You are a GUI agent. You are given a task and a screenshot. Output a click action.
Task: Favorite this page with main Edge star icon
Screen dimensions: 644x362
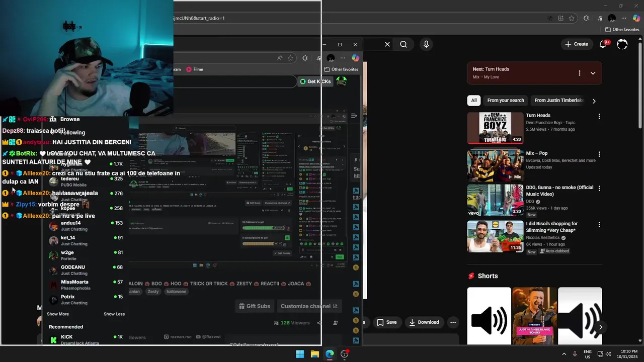coord(572,18)
